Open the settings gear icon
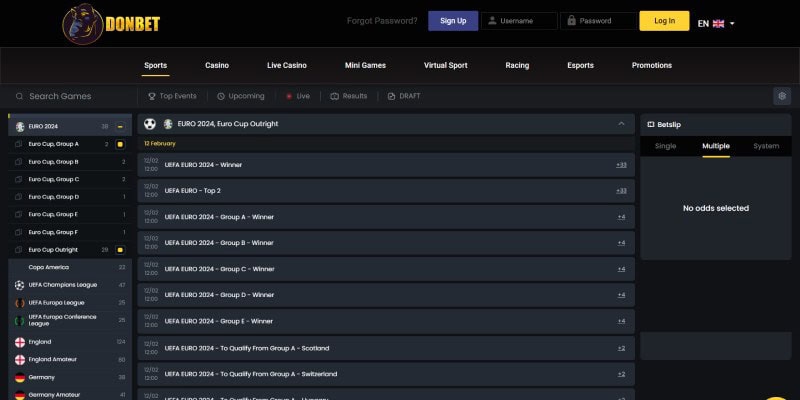The width and height of the screenshot is (800, 400). point(782,96)
